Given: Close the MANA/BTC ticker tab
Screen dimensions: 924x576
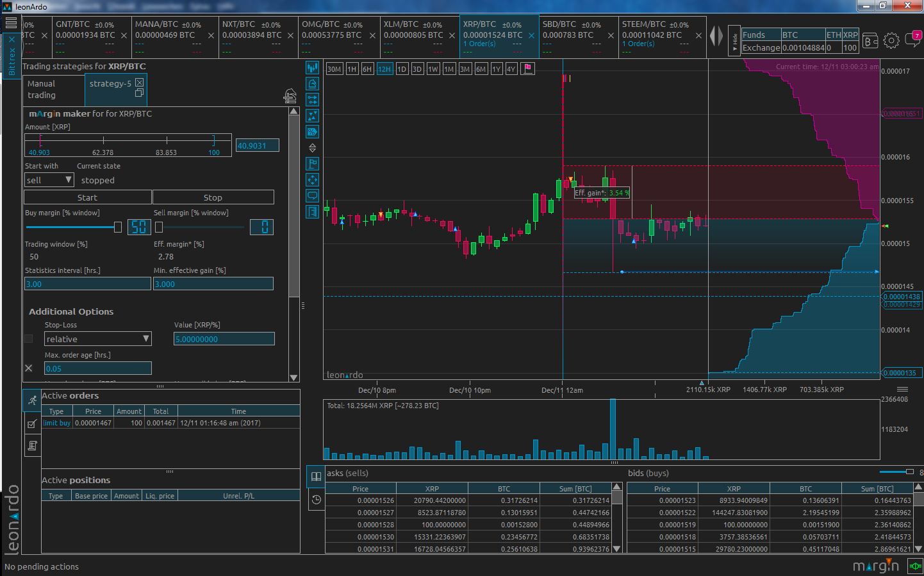Looking at the screenshot, I should [x=211, y=36].
